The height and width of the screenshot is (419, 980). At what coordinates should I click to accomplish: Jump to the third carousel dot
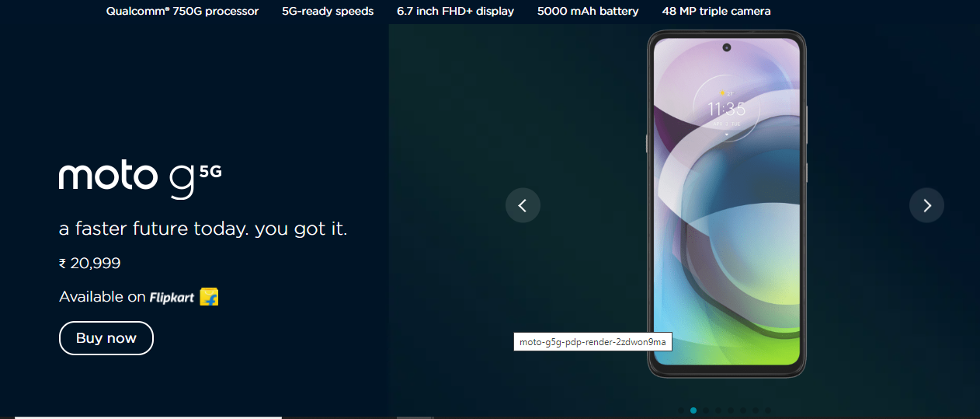point(706,410)
